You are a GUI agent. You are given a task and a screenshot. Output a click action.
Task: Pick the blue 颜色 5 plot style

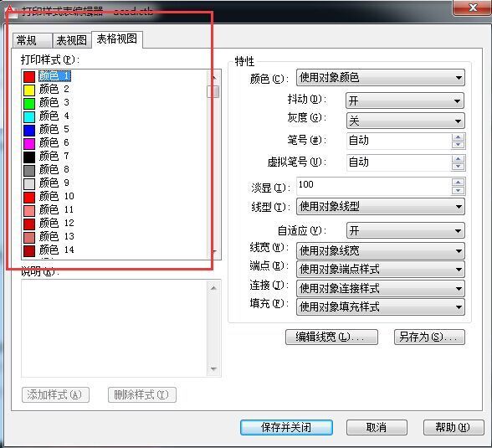[47, 130]
